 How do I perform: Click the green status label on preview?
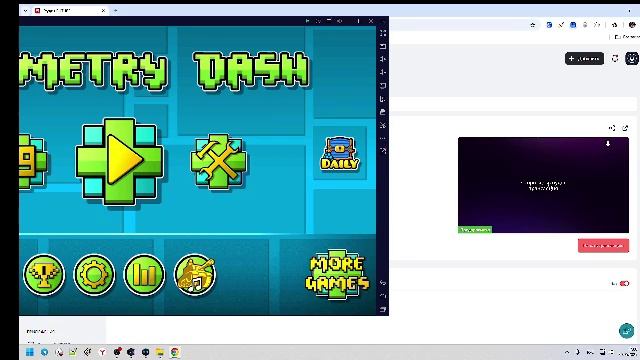point(475,230)
